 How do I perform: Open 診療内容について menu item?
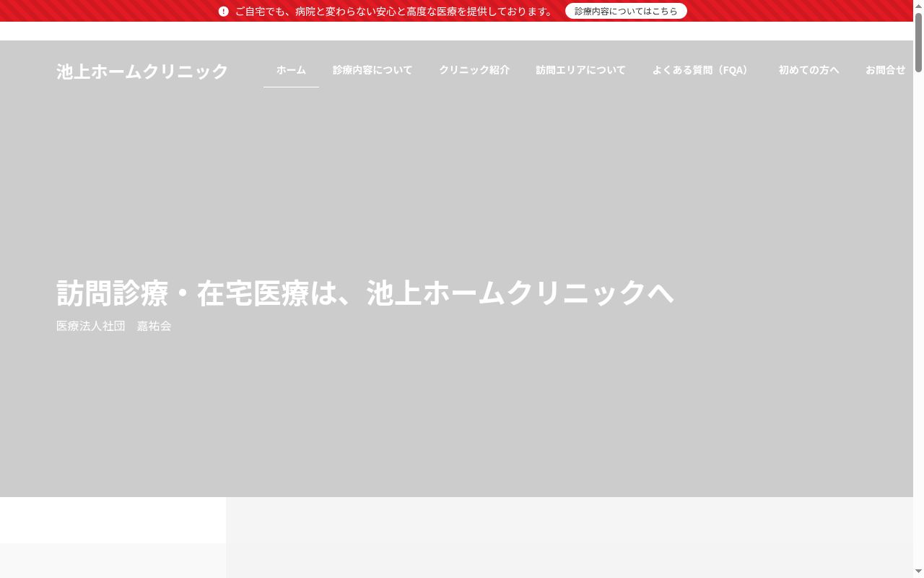372,70
